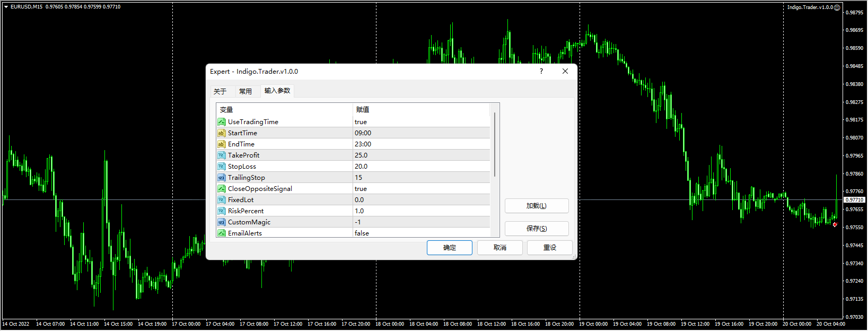This screenshot has height=331, width=868.
Task: Edit the UseTradingTime value true
Action: 422,122
